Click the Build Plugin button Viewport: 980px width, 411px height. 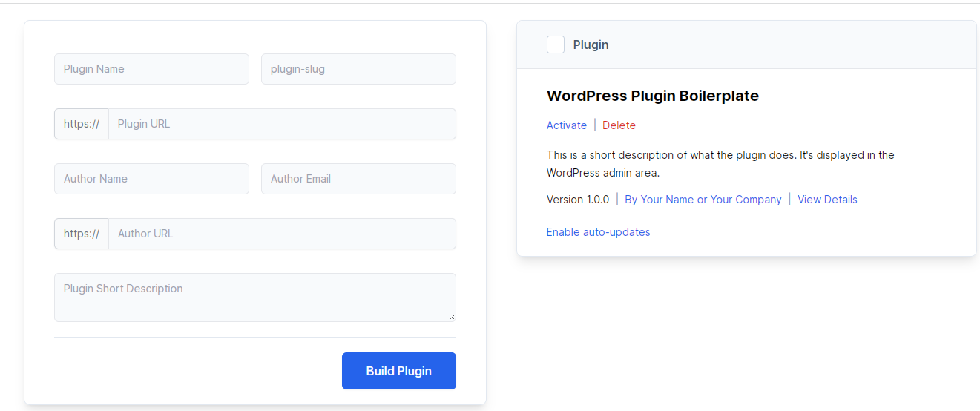[399, 371]
